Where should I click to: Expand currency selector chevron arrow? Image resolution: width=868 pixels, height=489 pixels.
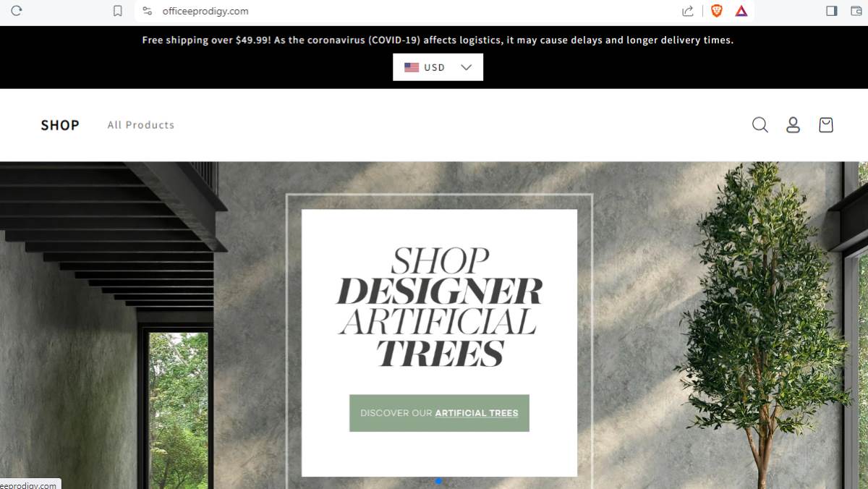tap(466, 67)
